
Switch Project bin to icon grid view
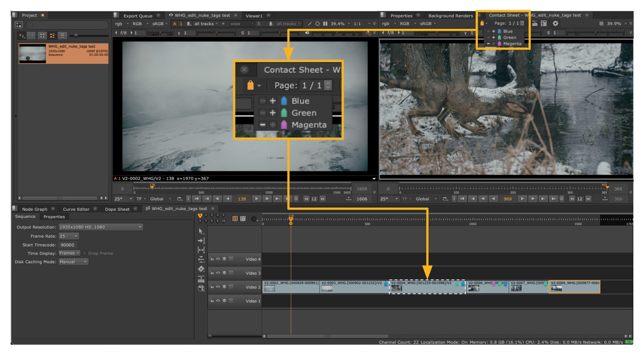(x=42, y=36)
